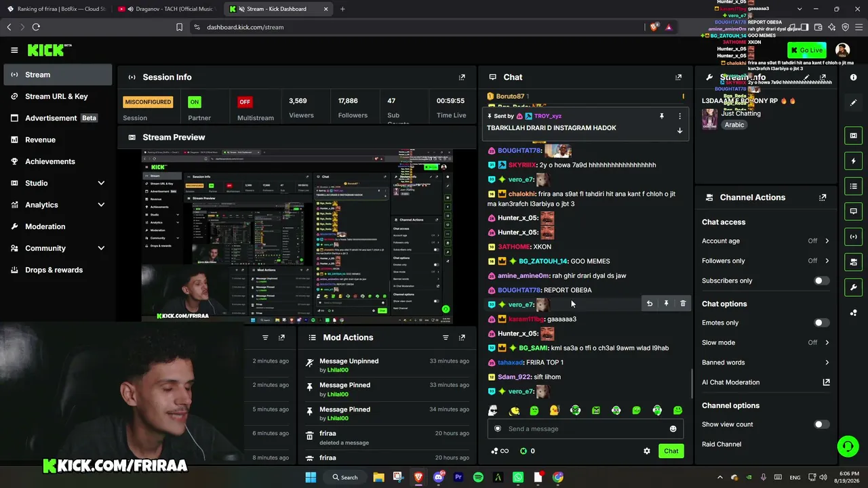The height and width of the screenshot is (488, 868).
Task: Open Spotify from the taskbar
Action: tap(478, 477)
